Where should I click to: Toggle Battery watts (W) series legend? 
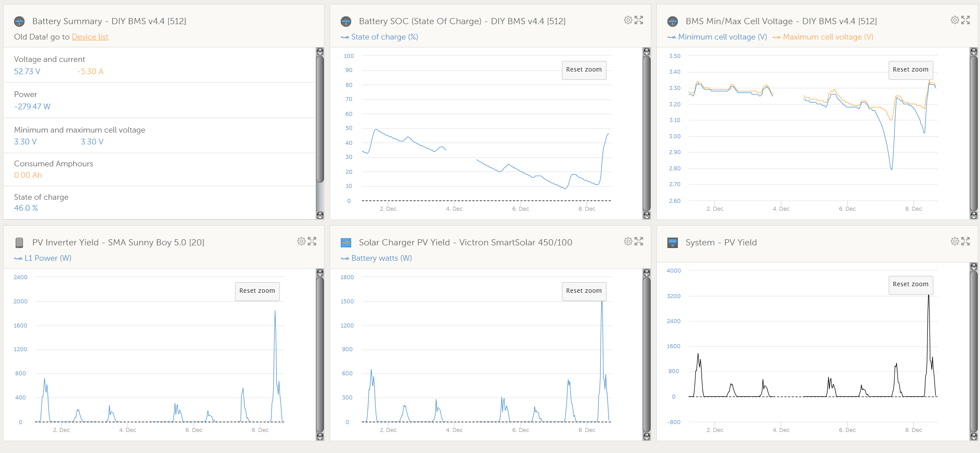[376, 258]
